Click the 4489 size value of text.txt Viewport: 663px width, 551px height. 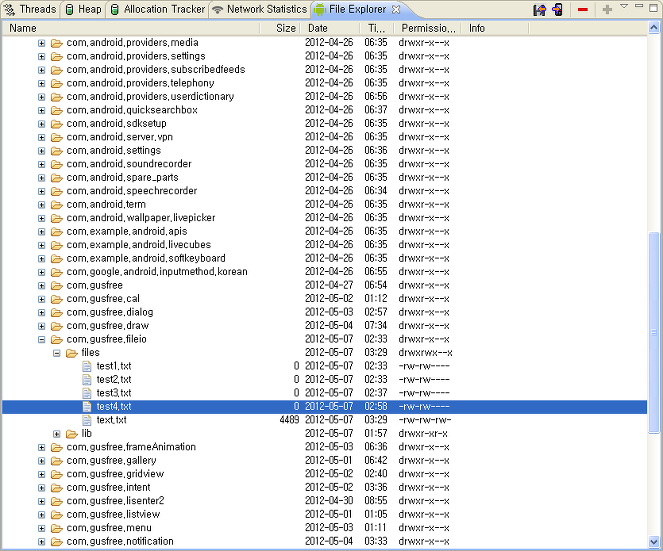click(289, 420)
